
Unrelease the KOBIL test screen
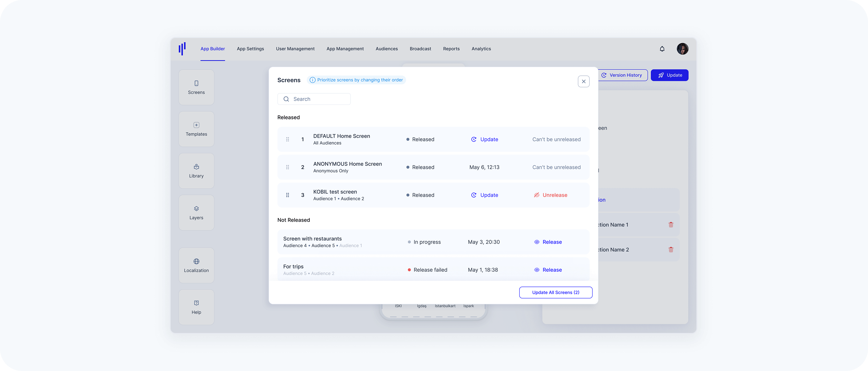[x=551, y=195]
